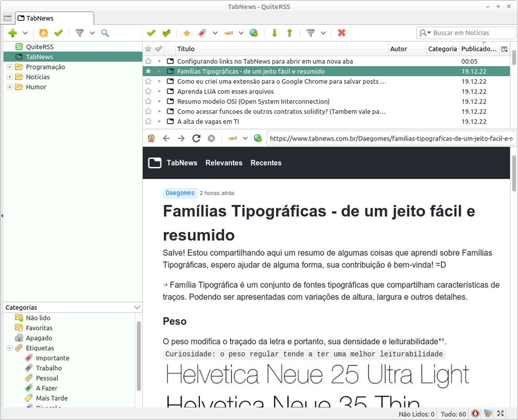Screen dimensions: 518x420
Task: Toggle read dot for 'Configurando links' row
Action: click(x=159, y=61)
